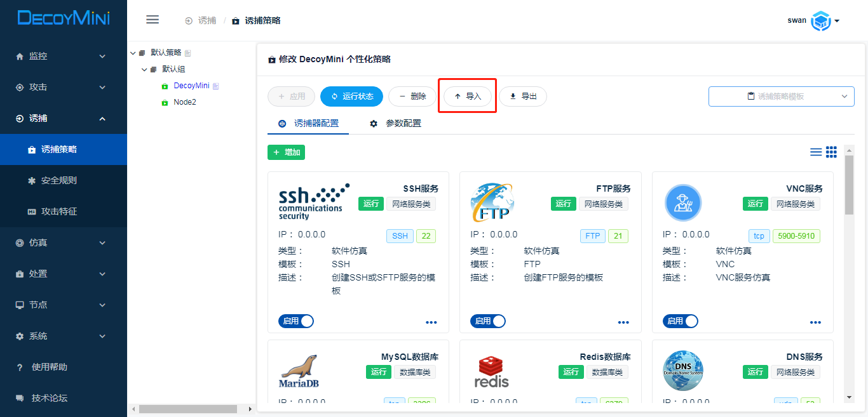Collapse the 默认组 tree node
The height and width of the screenshot is (417, 868).
[144, 69]
